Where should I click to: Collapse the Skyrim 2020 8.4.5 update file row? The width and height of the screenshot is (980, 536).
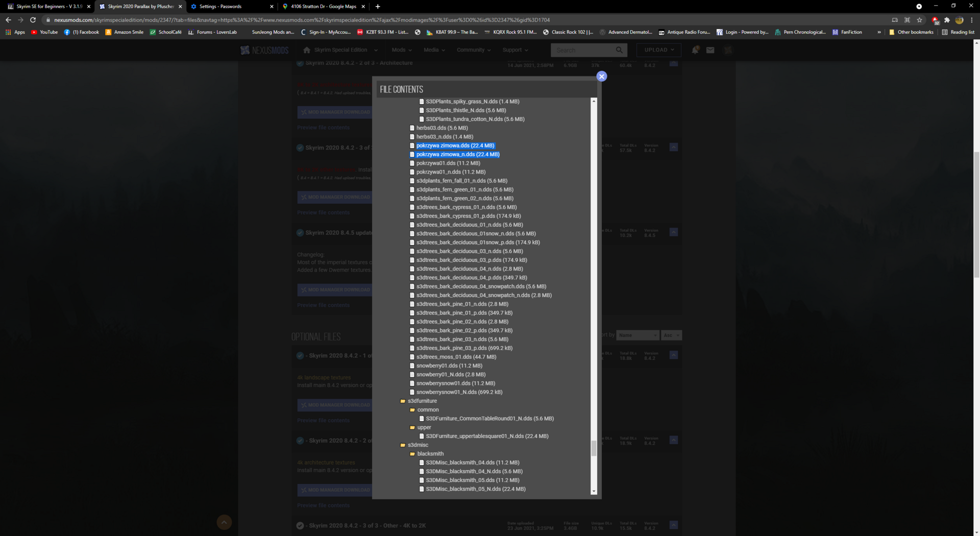pos(674,232)
